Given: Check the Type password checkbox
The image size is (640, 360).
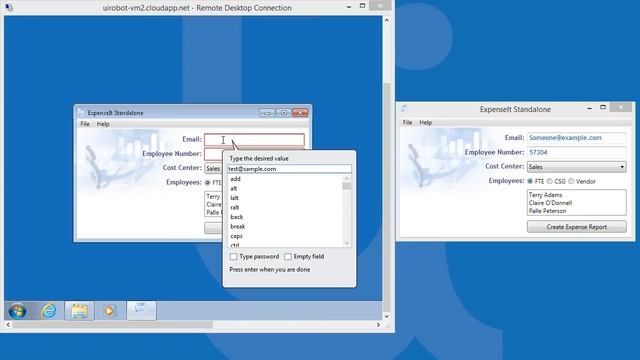Looking at the screenshot, I should tap(233, 256).
